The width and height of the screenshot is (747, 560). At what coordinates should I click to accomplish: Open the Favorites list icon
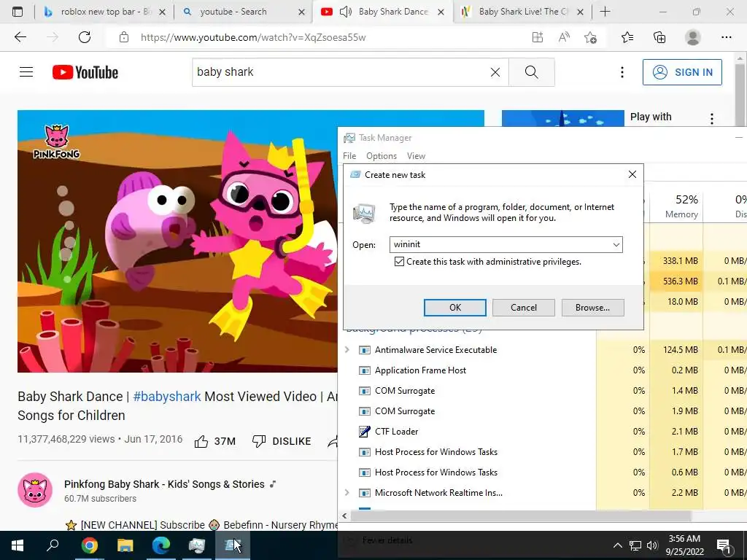pyautogui.click(x=627, y=37)
